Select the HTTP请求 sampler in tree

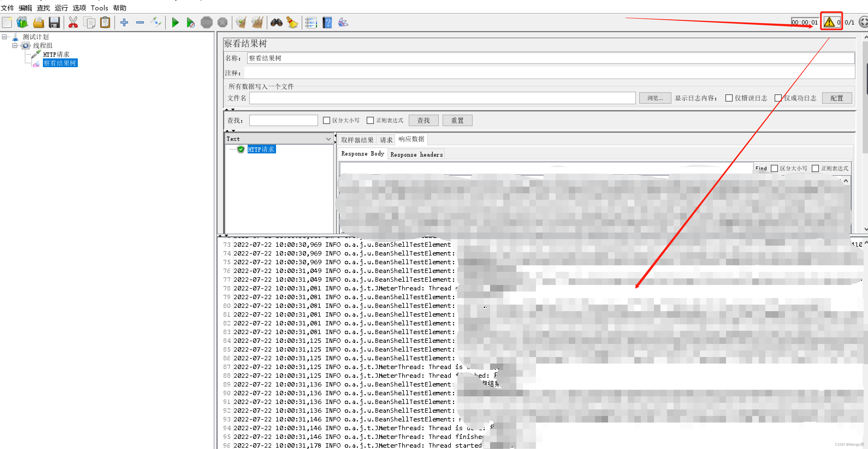[56, 54]
